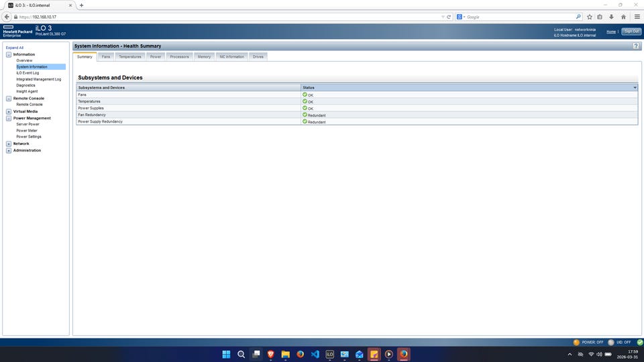Click the Sign Out button
The image size is (644, 362).
coord(631,32)
